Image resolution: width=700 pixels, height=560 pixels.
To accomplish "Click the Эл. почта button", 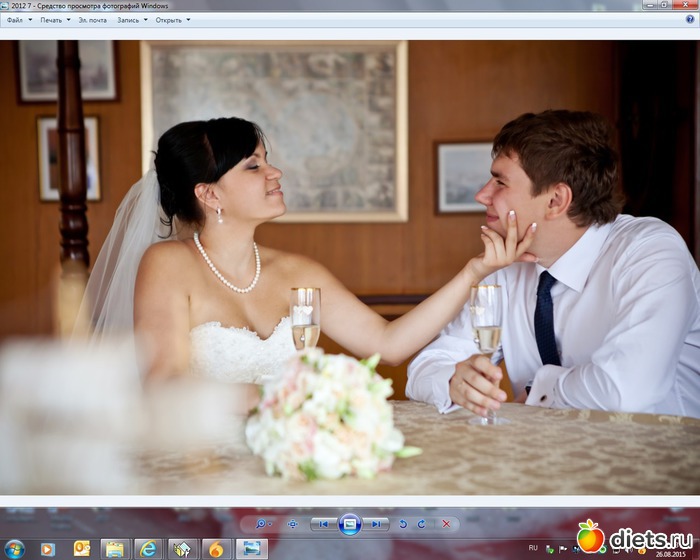I will tap(92, 19).
